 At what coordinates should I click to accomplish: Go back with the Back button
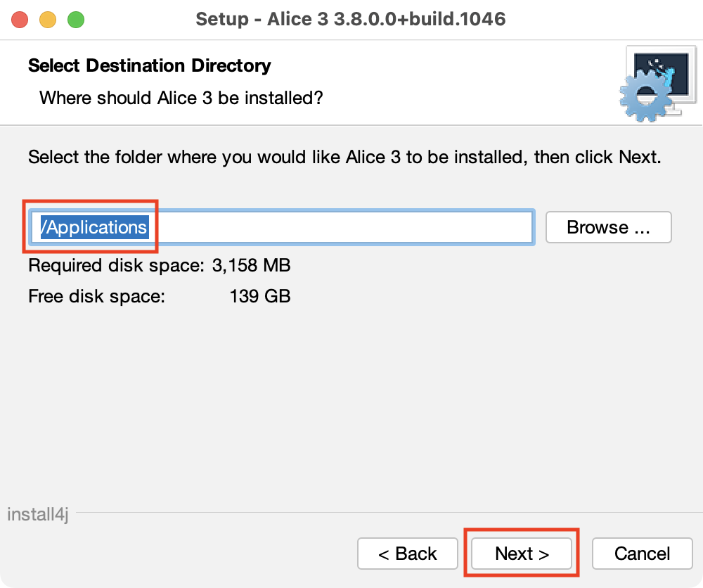pos(408,554)
